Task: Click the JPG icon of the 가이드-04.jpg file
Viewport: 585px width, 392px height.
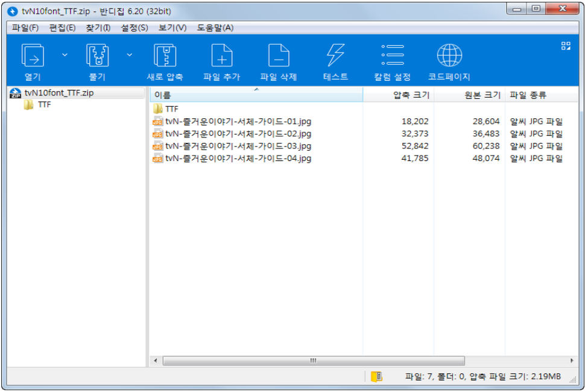Action: click(158, 159)
